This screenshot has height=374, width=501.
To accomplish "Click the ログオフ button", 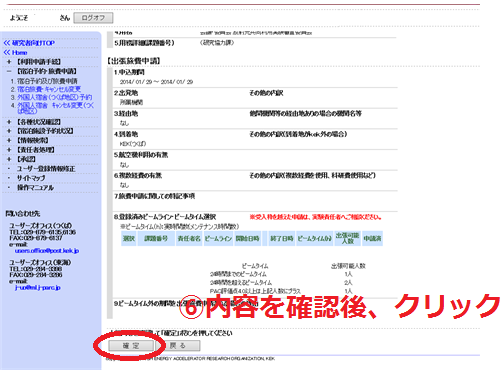I will [93, 18].
